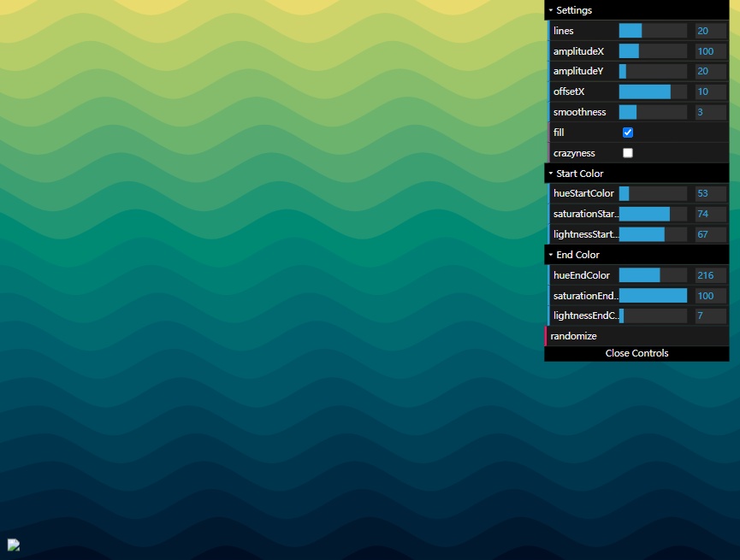The width and height of the screenshot is (740, 560).
Task: Select the amplitudeX number field
Action: 710,51
